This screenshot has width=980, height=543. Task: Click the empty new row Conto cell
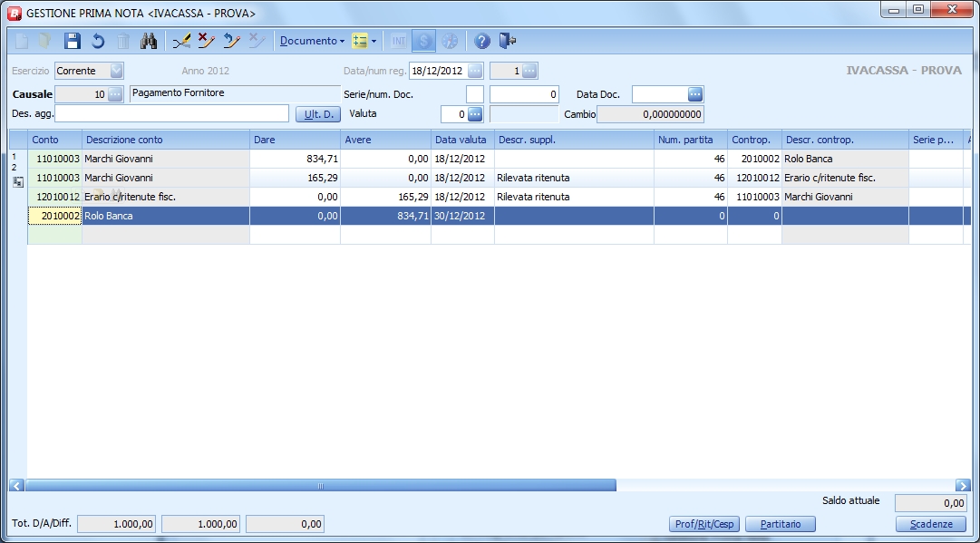click(55, 235)
